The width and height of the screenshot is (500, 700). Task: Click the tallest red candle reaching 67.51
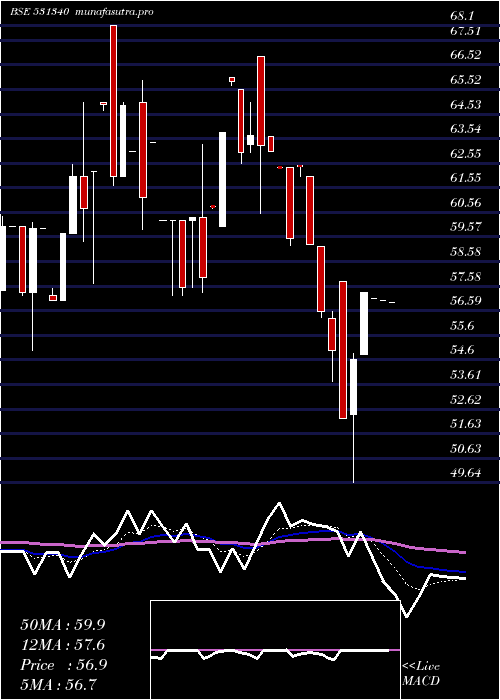(114, 101)
